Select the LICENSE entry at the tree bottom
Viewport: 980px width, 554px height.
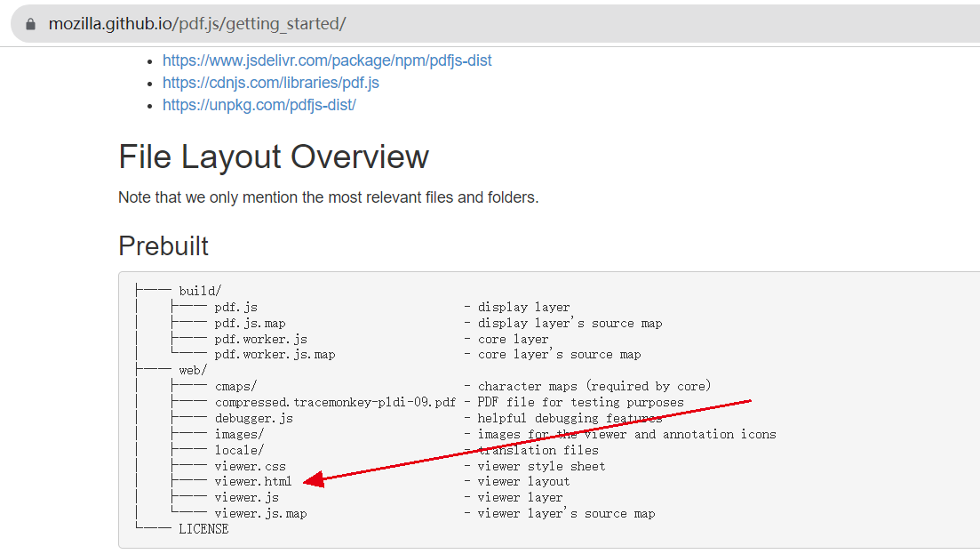point(204,528)
